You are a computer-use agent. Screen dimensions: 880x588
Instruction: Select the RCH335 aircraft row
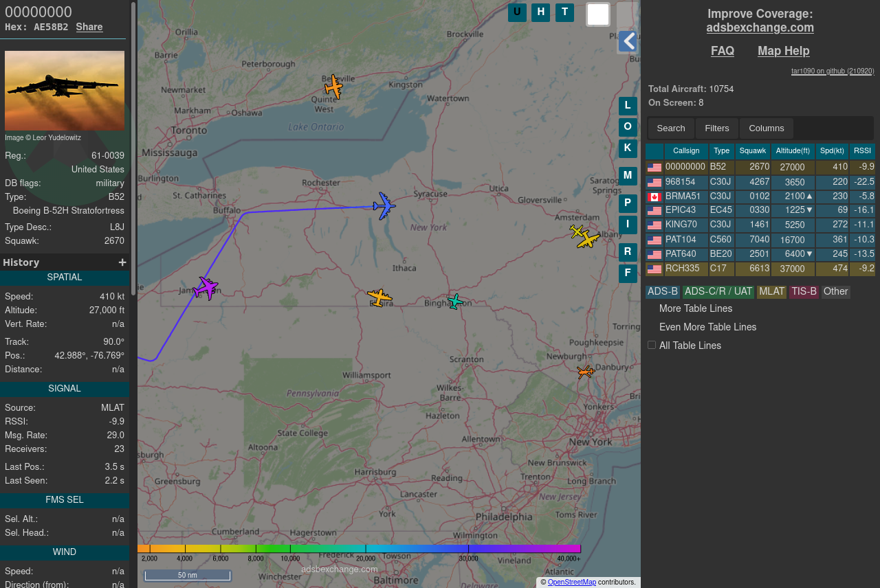click(x=760, y=269)
